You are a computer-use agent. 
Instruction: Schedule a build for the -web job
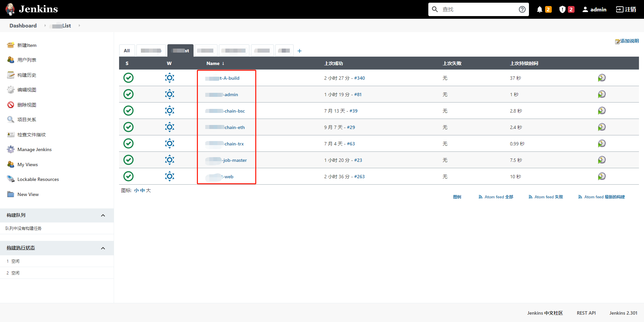(602, 176)
